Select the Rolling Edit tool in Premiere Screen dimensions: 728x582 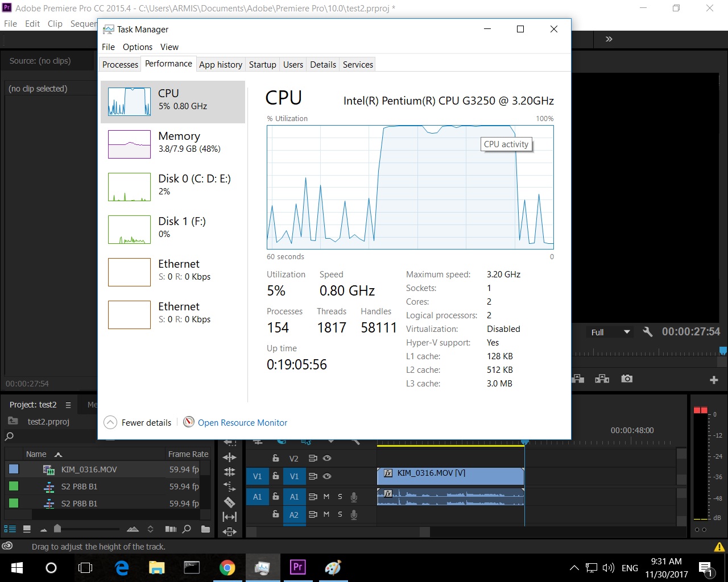[230, 472]
